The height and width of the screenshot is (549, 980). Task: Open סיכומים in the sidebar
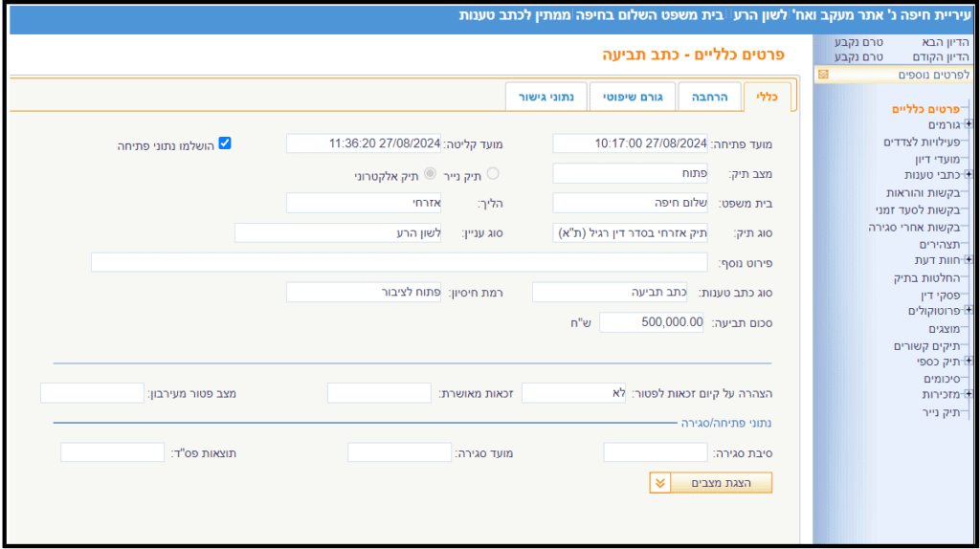943,379
